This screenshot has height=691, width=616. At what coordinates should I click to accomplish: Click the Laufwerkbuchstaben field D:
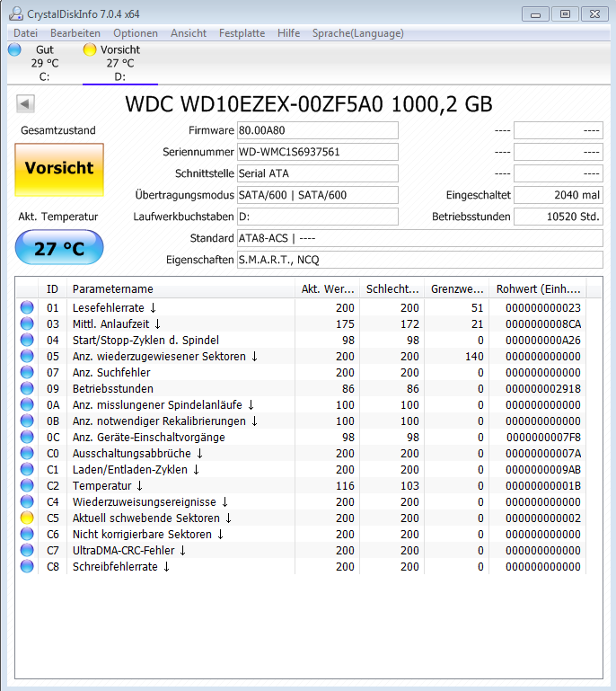tap(318, 217)
